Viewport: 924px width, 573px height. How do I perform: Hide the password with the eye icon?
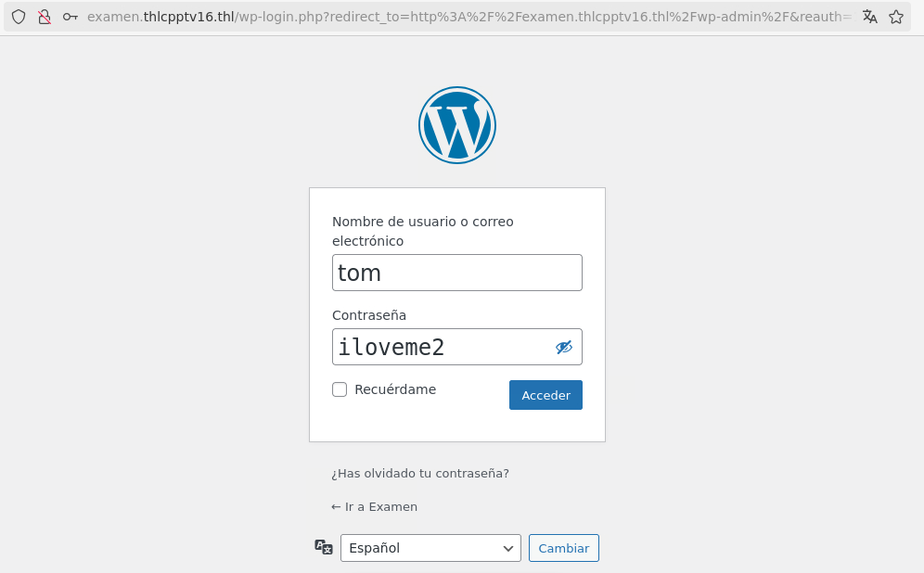tap(564, 348)
